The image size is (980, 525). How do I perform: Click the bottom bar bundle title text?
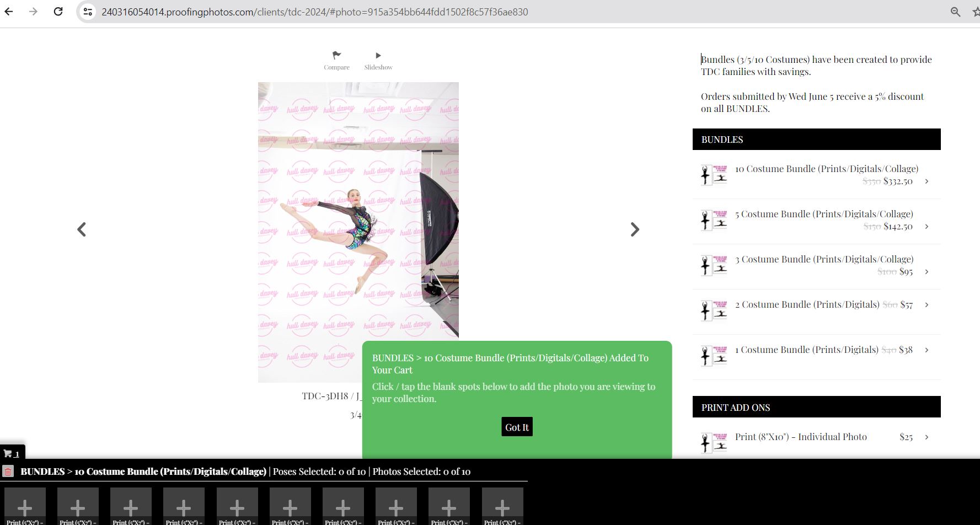coord(143,472)
